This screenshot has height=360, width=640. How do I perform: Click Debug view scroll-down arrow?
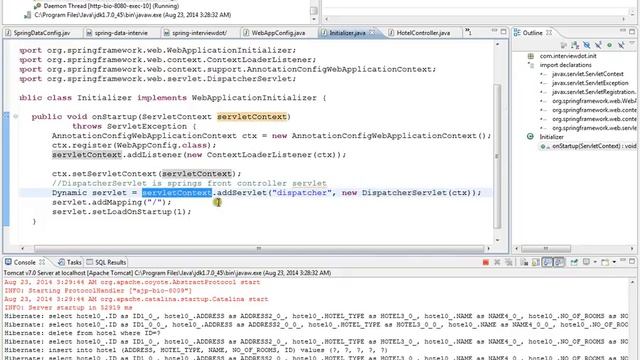(314, 19)
